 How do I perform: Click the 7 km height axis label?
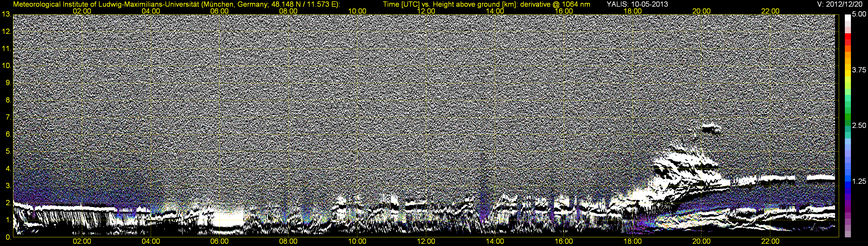point(8,117)
